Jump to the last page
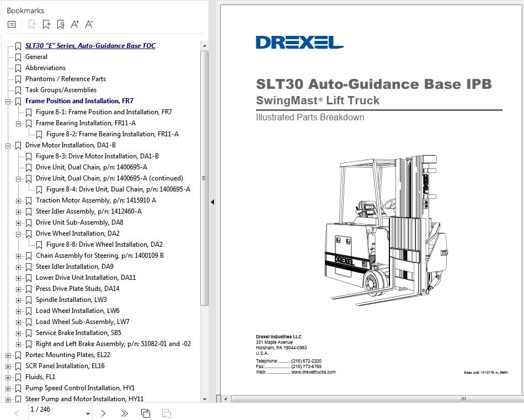The width and height of the screenshot is (524, 420). pos(124,413)
